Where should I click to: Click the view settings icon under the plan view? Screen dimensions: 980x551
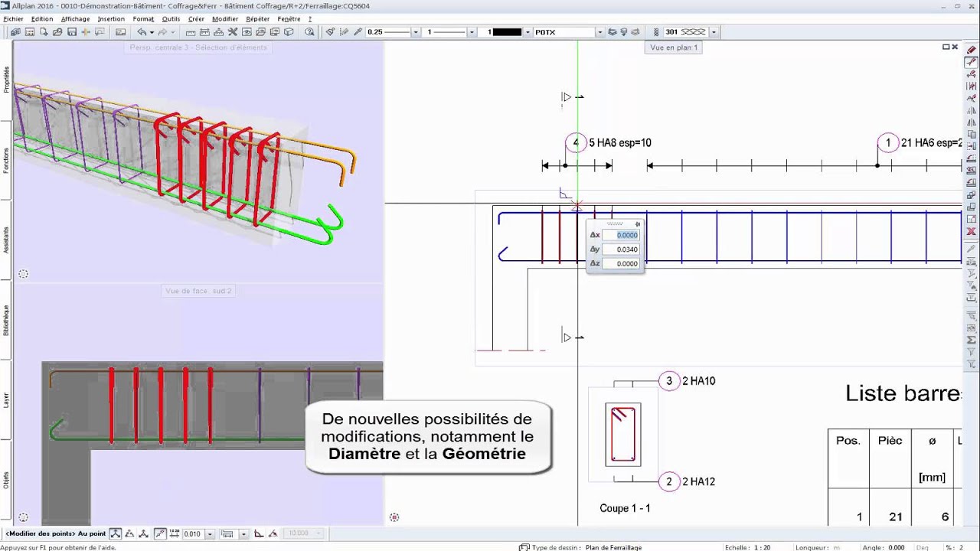pos(394,517)
